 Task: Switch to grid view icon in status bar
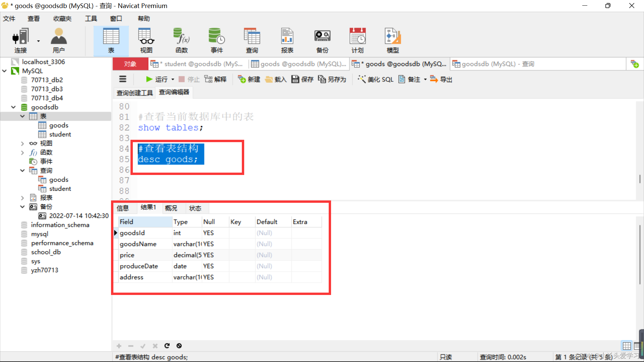627,346
